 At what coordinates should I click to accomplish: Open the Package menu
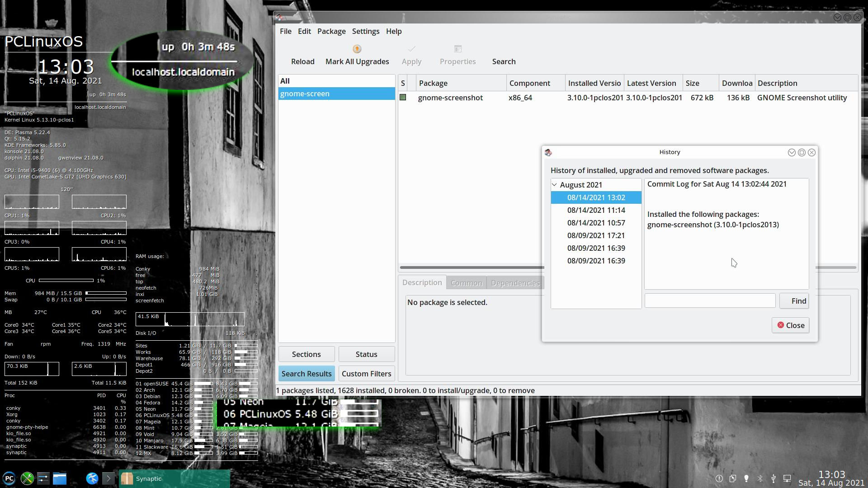coord(331,31)
